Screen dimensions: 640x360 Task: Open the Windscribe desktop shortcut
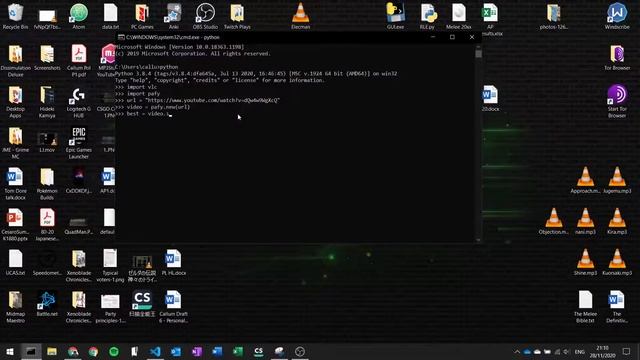pyautogui.click(x=617, y=16)
